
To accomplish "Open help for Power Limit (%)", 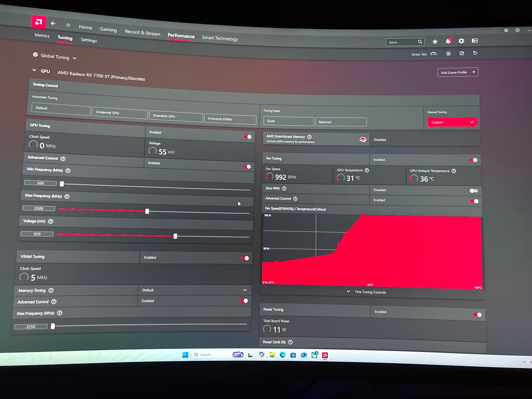I will coord(290,342).
